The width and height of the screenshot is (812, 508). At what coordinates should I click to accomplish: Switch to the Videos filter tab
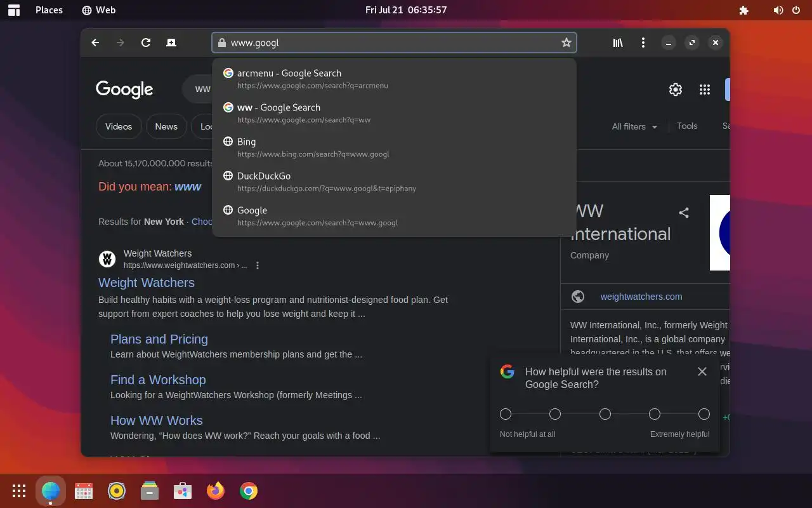(119, 126)
